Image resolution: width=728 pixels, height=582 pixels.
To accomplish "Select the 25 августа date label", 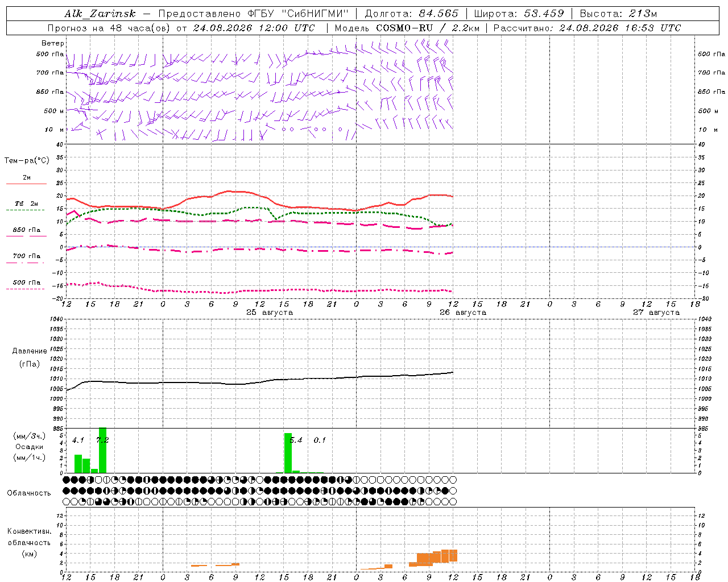I will pyautogui.click(x=270, y=313).
